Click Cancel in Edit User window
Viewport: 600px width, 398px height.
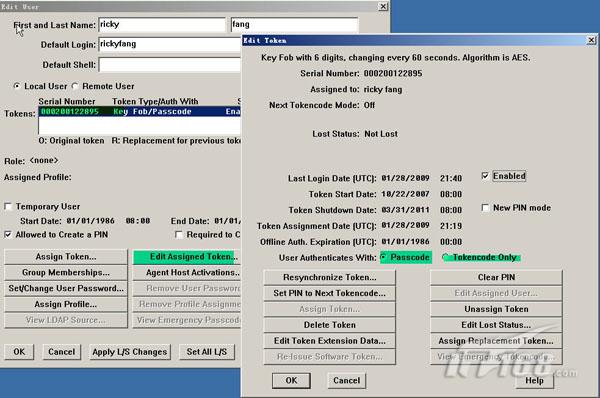[61, 352]
